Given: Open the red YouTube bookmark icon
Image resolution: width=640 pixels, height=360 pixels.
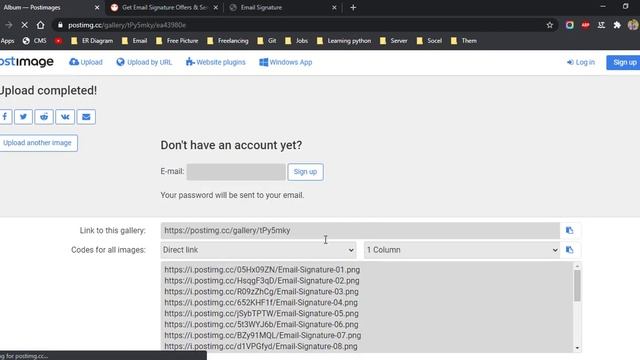Looking at the screenshot, I should click(58, 41).
